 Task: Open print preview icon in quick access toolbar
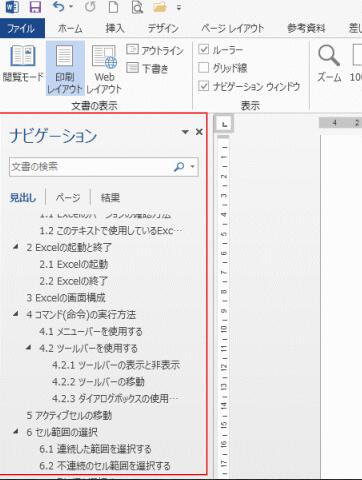click(x=137, y=7)
